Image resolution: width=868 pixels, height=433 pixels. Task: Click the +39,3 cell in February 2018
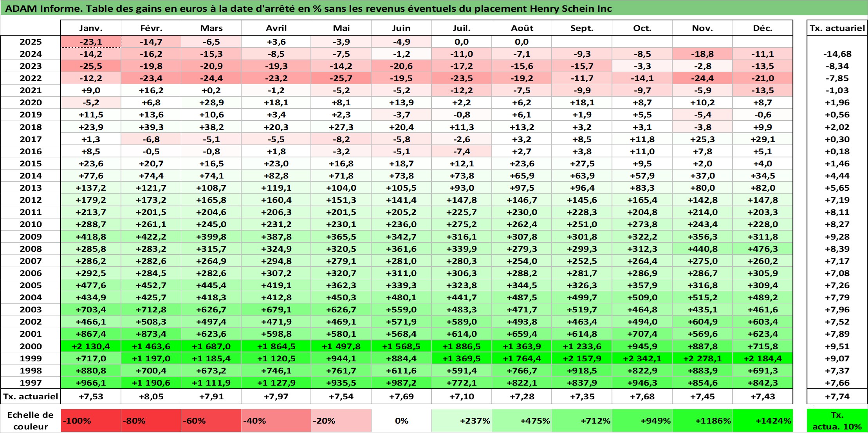(x=151, y=127)
